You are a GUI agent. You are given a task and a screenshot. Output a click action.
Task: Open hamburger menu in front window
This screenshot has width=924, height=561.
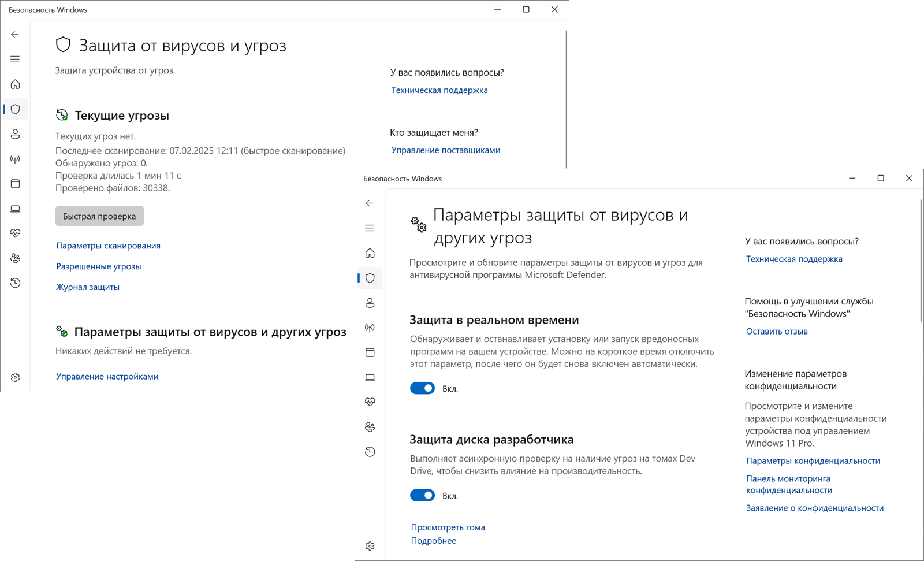click(370, 228)
